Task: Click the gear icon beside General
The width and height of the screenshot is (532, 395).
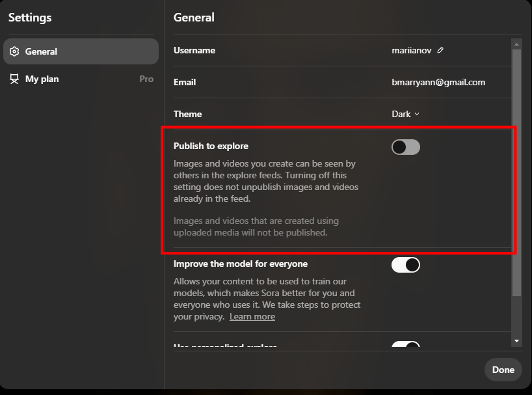Action: (x=14, y=51)
